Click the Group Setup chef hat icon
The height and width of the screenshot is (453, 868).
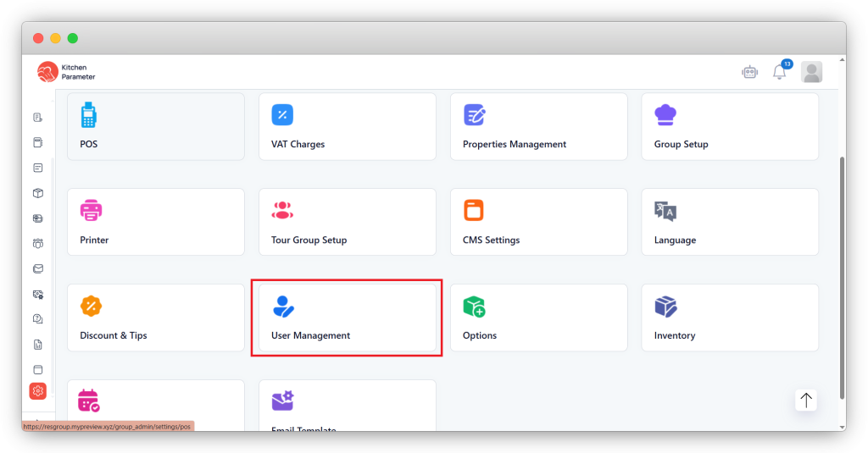pos(665,115)
